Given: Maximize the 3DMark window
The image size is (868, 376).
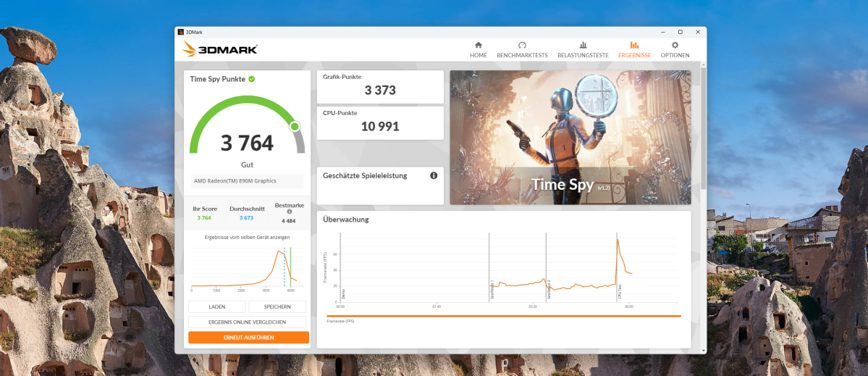Looking at the screenshot, I should (681, 32).
